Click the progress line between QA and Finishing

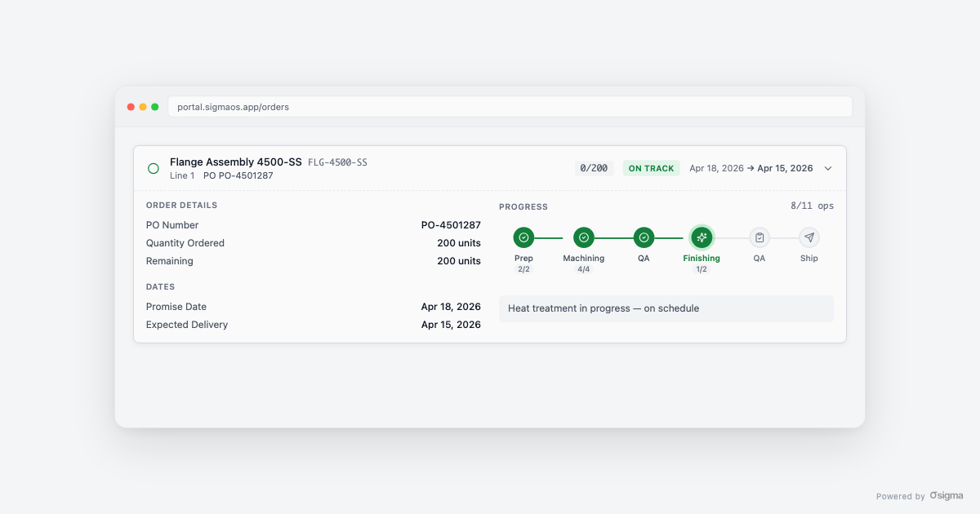click(672, 237)
